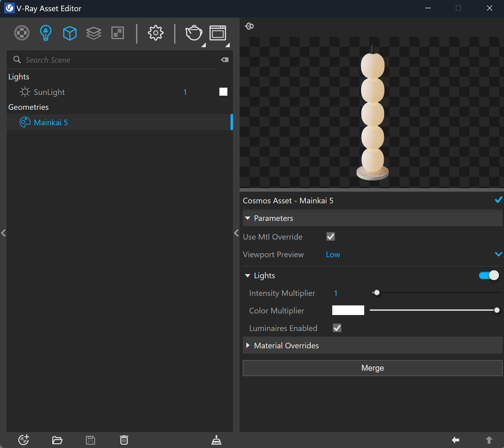The height and width of the screenshot is (448, 504).
Task: Start render with teapot icon
Action: coord(194,33)
